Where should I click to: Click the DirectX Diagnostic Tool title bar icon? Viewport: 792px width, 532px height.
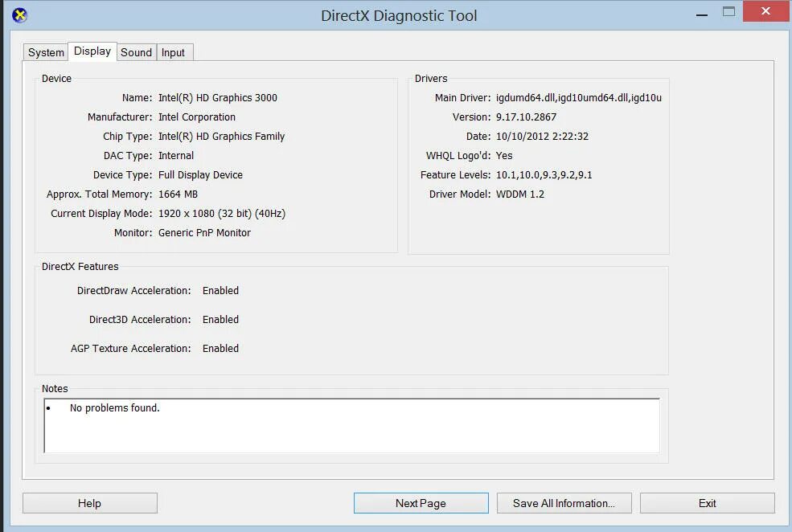19,15
